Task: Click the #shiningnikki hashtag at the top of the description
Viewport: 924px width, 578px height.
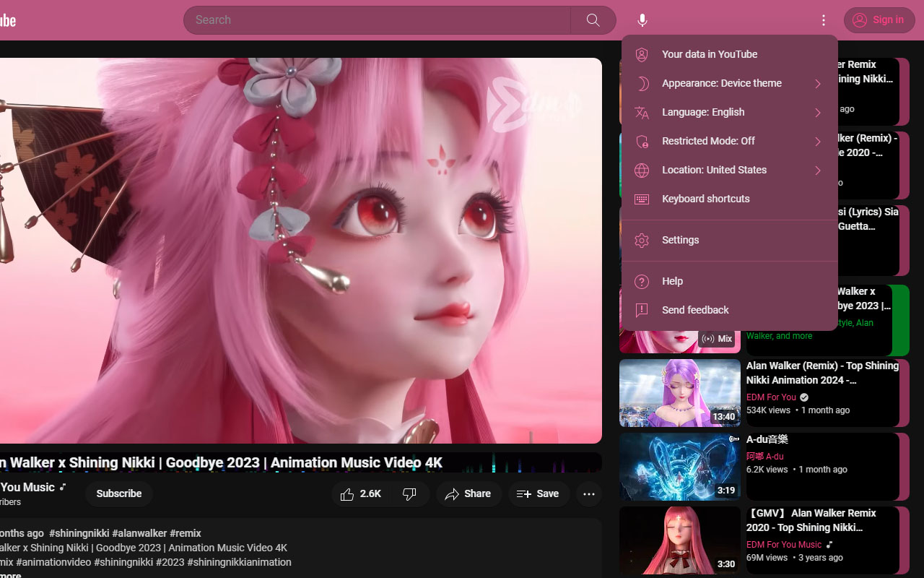Action: click(x=79, y=533)
